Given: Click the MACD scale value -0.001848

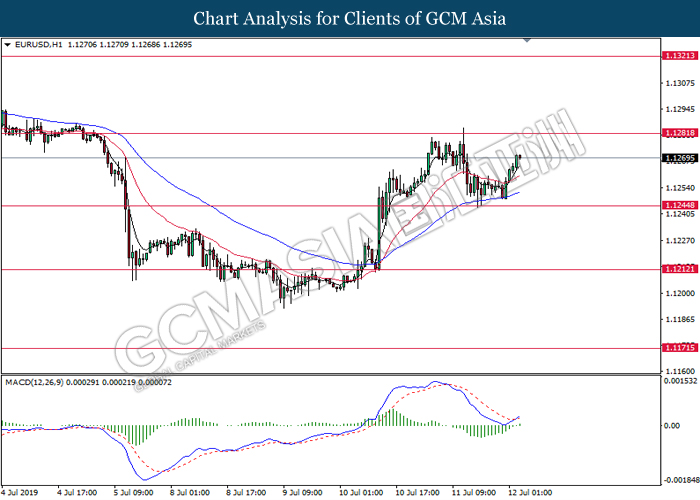Looking at the screenshot, I should (681, 480).
